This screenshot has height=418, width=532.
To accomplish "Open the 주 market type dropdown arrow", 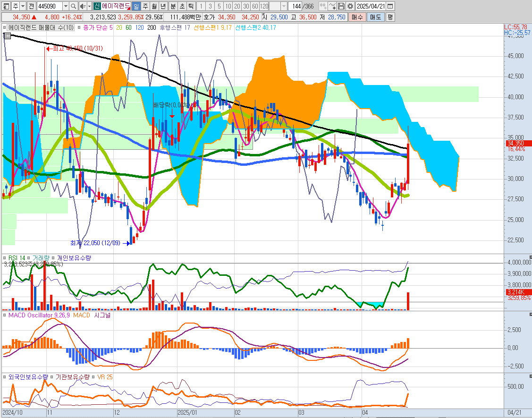I will point(23,6).
